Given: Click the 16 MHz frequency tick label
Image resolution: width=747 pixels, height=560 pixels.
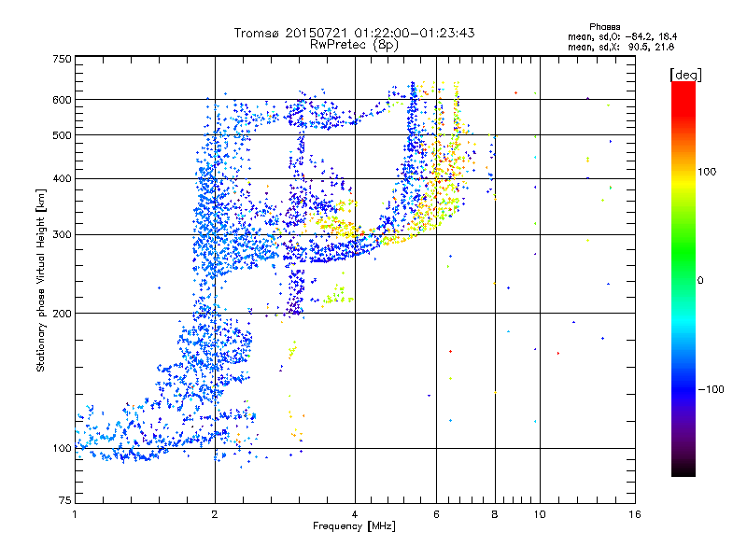Looking at the screenshot, I should [635, 514].
